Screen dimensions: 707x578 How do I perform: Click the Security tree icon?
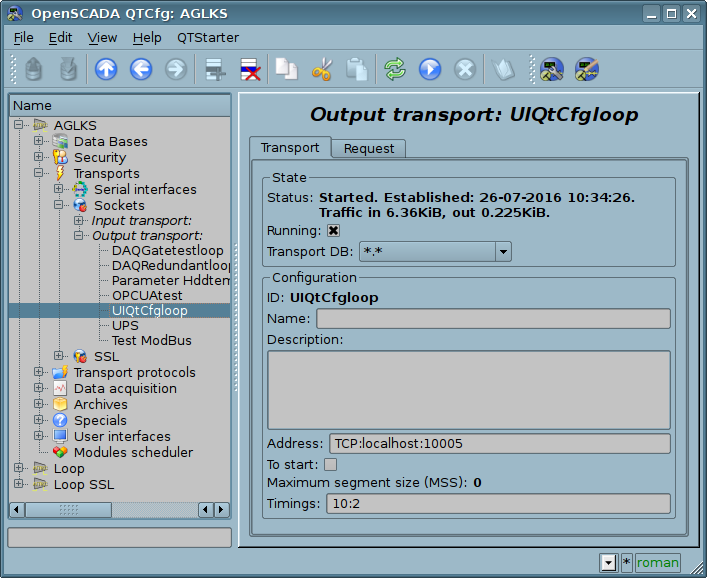click(60, 157)
